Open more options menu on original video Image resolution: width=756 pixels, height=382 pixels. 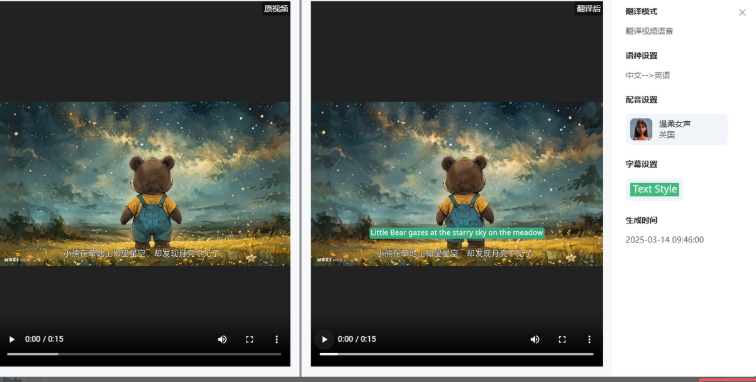pyautogui.click(x=276, y=340)
